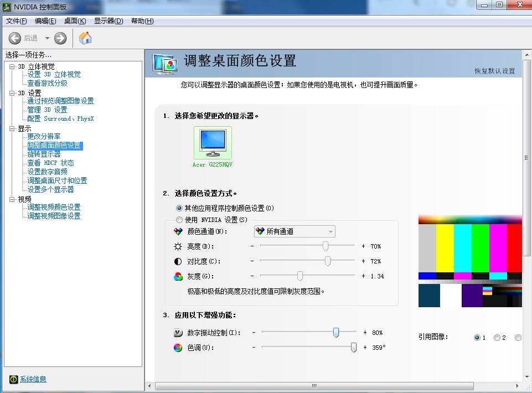Click the digital vibrance slider handle
Screen dimensions: 532x393
point(336,332)
